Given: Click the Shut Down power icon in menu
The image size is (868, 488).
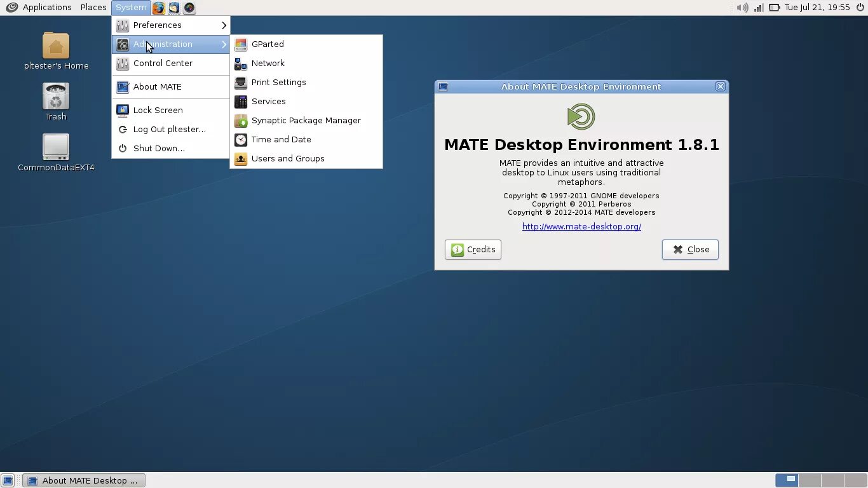Looking at the screenshot, I should pos(123,149).
